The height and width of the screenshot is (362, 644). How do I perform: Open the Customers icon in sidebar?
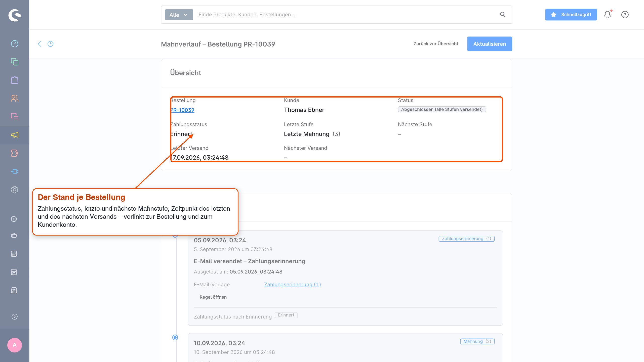[15, 98]
